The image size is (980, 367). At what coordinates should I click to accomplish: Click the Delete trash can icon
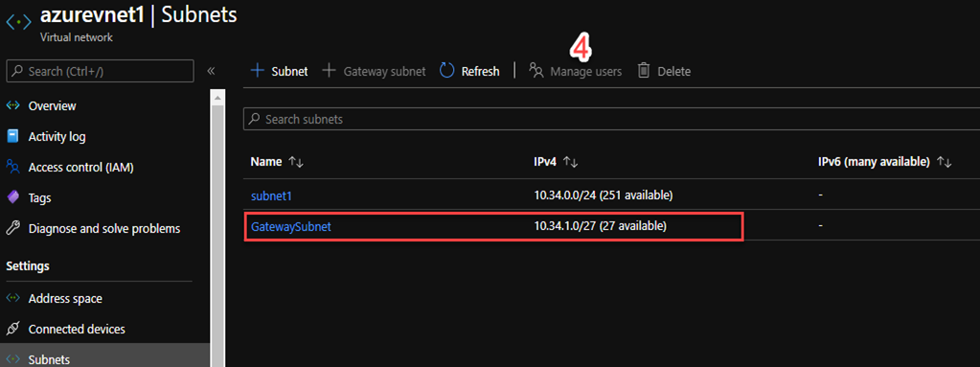point(644,71)
